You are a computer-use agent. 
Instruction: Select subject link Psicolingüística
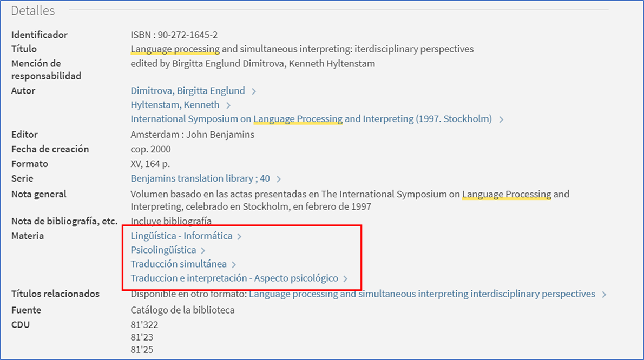coord(163,250)
